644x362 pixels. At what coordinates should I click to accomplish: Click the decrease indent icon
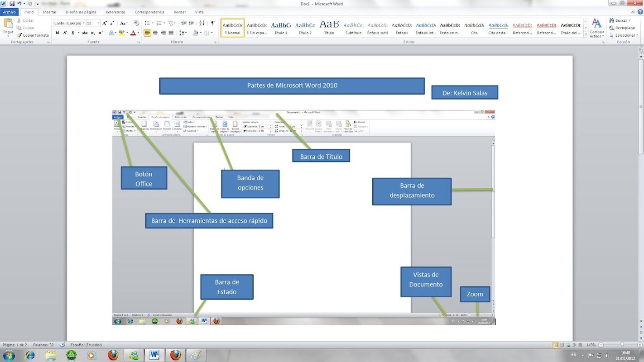click(x=184, y=23)
